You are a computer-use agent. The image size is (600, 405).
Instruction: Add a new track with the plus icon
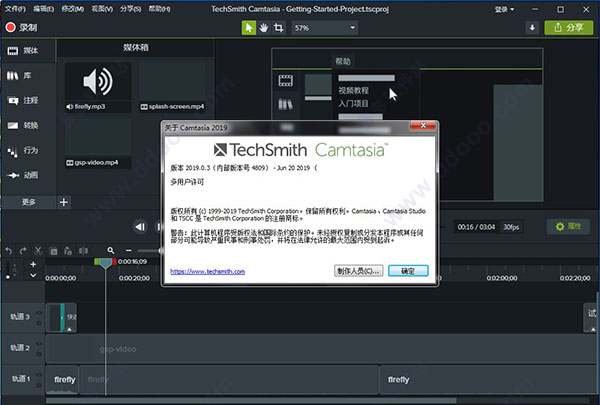coord(33,264)
